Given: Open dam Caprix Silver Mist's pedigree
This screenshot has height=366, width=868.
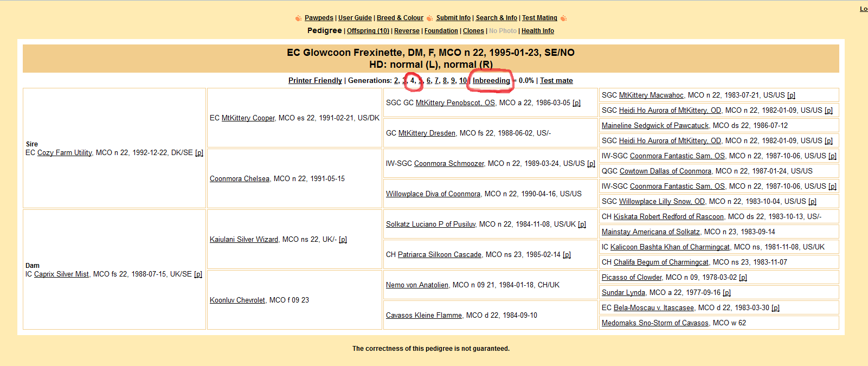Looking at the screenshot, I should pos(61,274).
